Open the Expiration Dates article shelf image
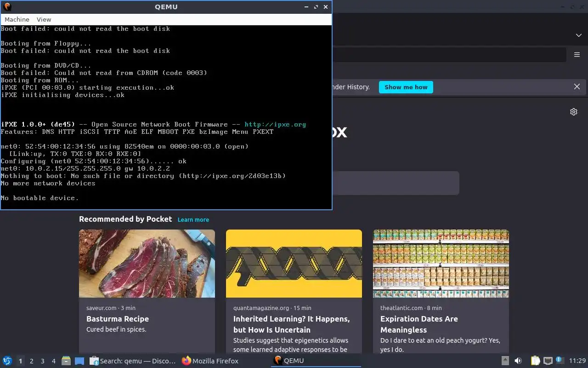The image size is (588, 368). 441,264
